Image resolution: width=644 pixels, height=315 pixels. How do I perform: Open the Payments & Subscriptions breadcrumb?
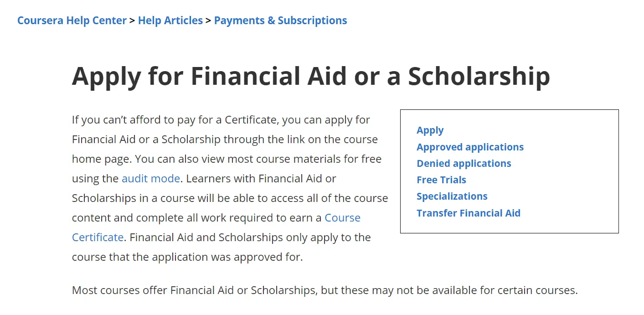pos(280,20)
